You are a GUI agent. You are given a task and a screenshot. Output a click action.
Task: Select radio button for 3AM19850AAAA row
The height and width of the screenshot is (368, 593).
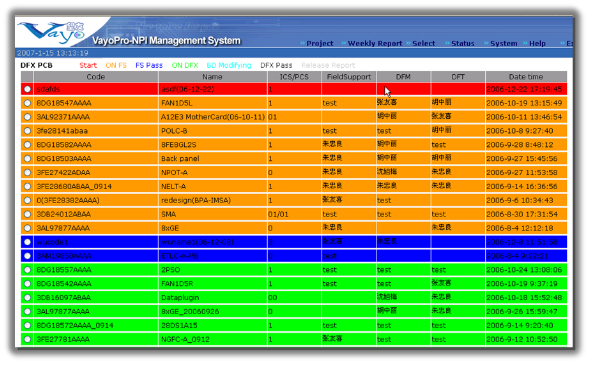point(27,256)
